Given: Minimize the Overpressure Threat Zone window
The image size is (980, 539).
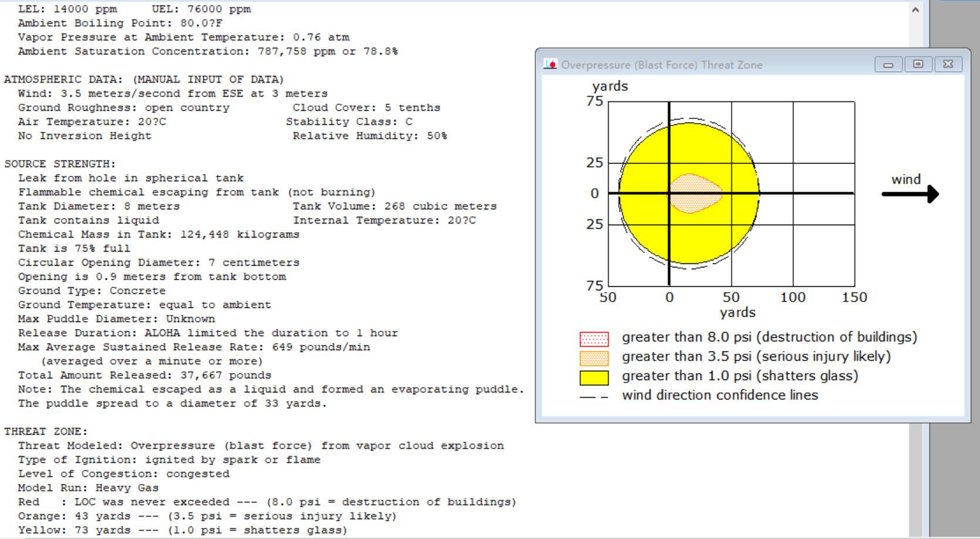Looking at the screenshot, I should click(x=888, y=65).
